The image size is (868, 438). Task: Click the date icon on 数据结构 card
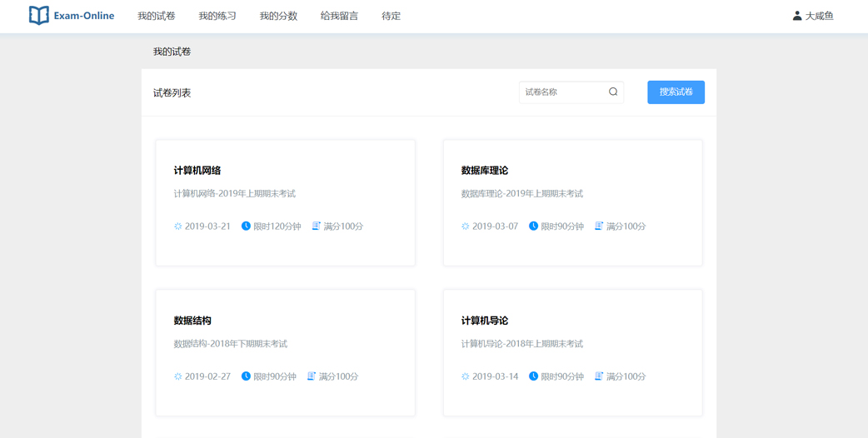click(178, 376)
